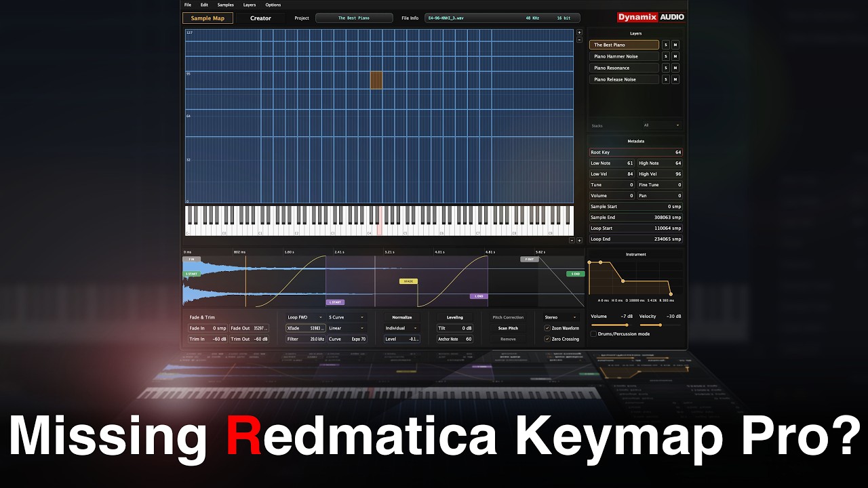Viewport: 868px width, 488px height.
Task: Click the Sample End field
Action: pos(636,218)
